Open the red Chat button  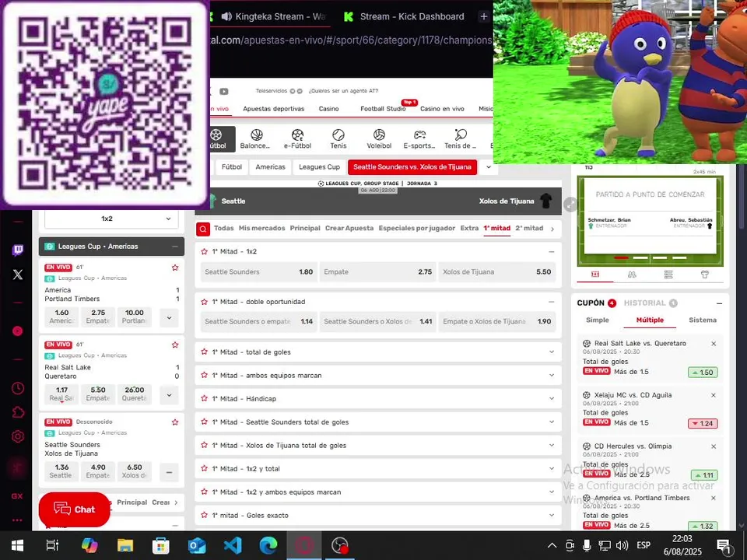[x=75, y=509]
